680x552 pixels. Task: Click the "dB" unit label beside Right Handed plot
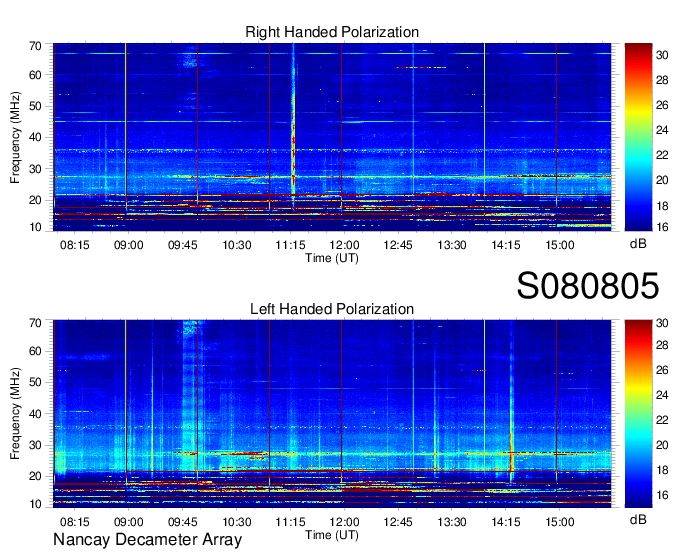(x=638, y=244)
